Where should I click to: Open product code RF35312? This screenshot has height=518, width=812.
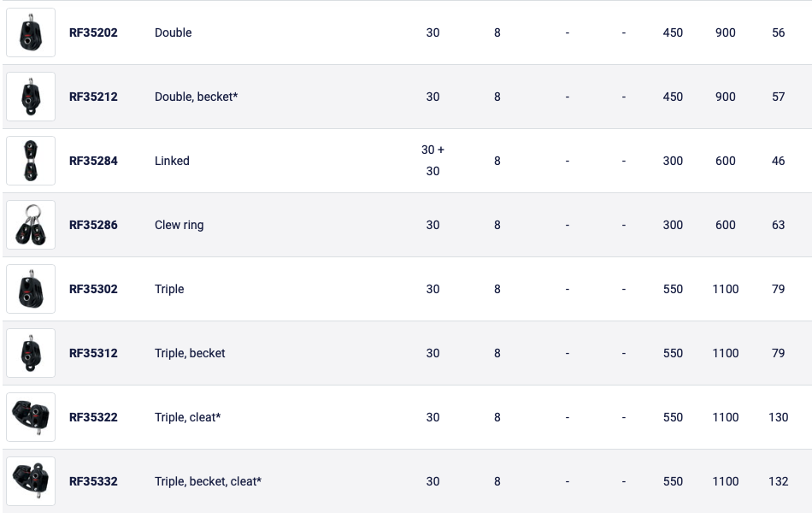(93, 353)
